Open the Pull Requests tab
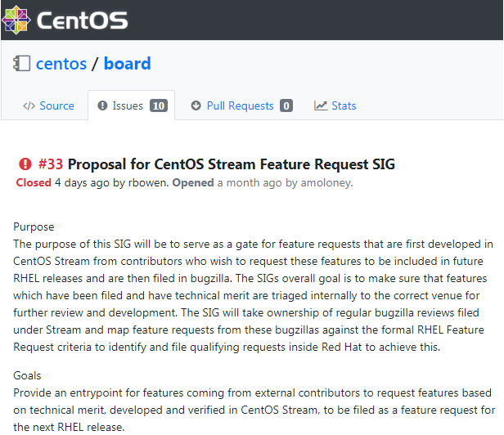The width and height of the screenshot is (504, 435). click(241, 105)
